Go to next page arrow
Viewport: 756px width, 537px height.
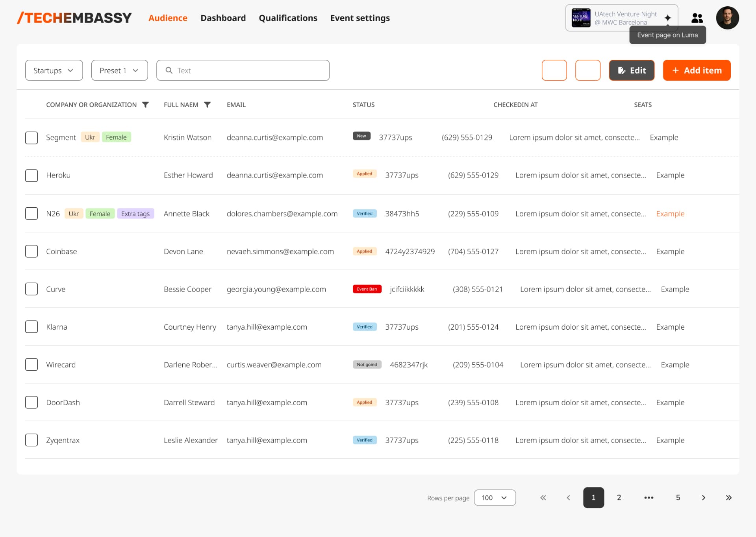tap(703, 498)
